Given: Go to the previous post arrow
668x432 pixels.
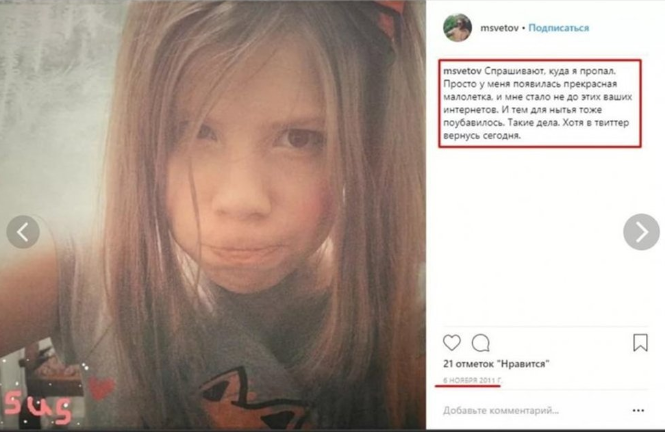Looking at the screenshot, I should click(x=23, y=232).
